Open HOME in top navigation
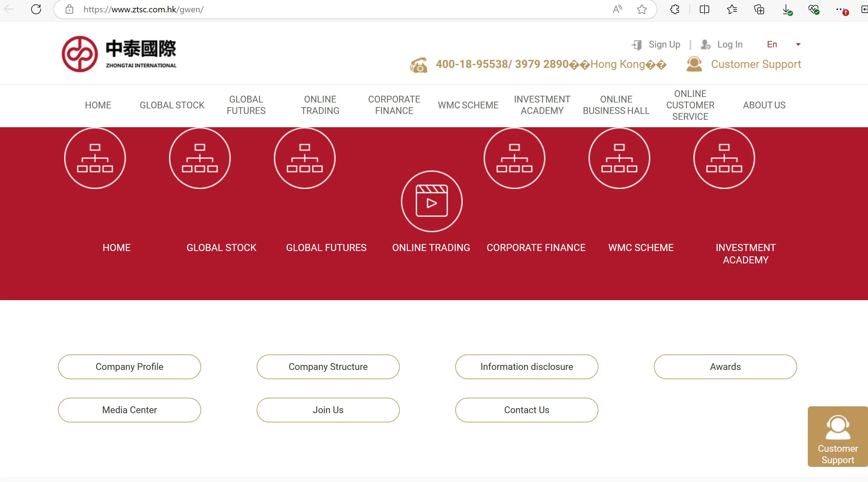 98,105
